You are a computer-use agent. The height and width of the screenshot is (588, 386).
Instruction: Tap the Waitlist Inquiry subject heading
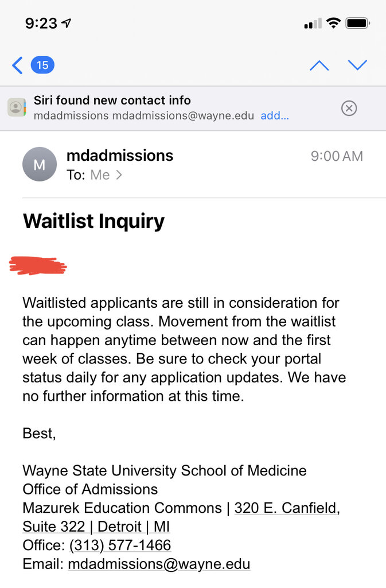[x=93, y=221]
